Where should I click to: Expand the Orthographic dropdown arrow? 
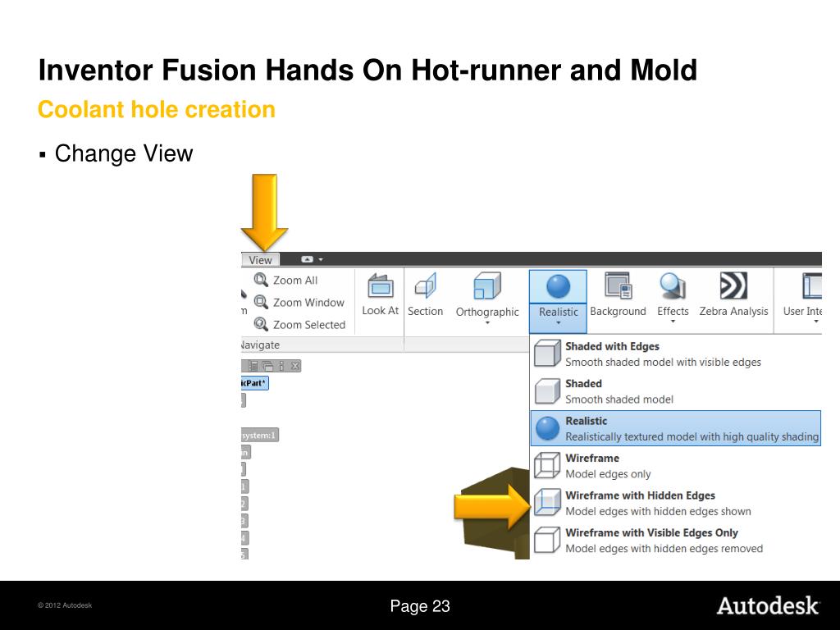pyautogui.click(x=487, y=323)
